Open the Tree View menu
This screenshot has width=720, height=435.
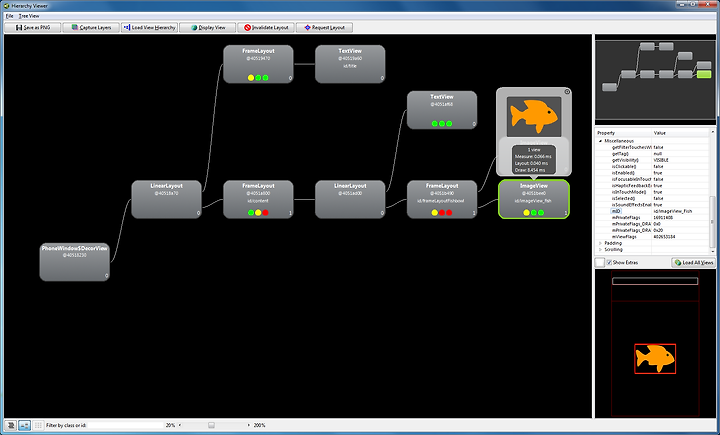tap(29, 16)
